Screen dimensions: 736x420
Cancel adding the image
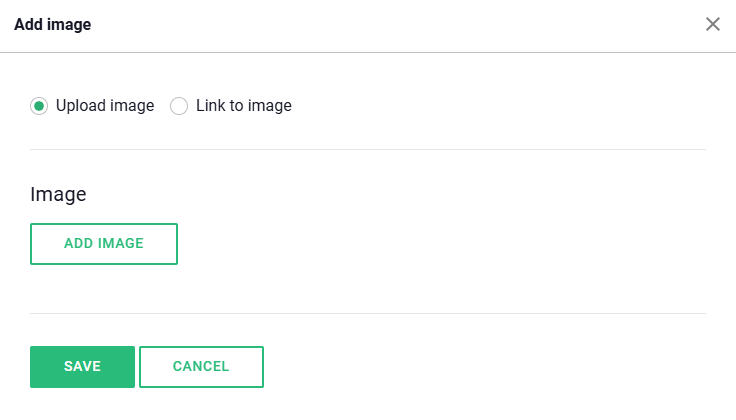pos(201,366)
